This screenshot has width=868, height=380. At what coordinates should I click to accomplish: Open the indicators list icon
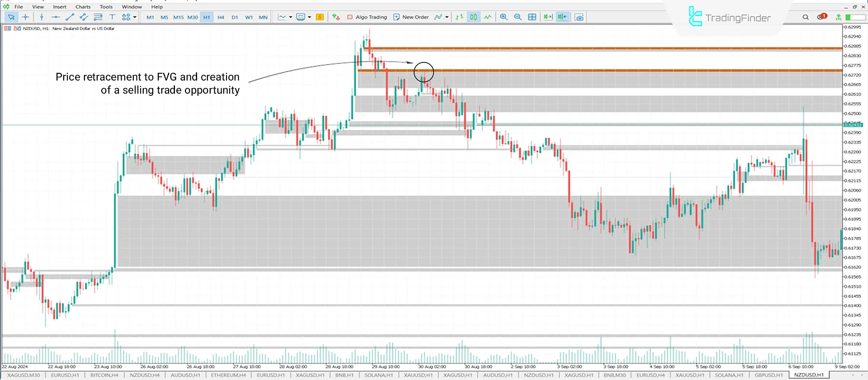tap(438, 17)
